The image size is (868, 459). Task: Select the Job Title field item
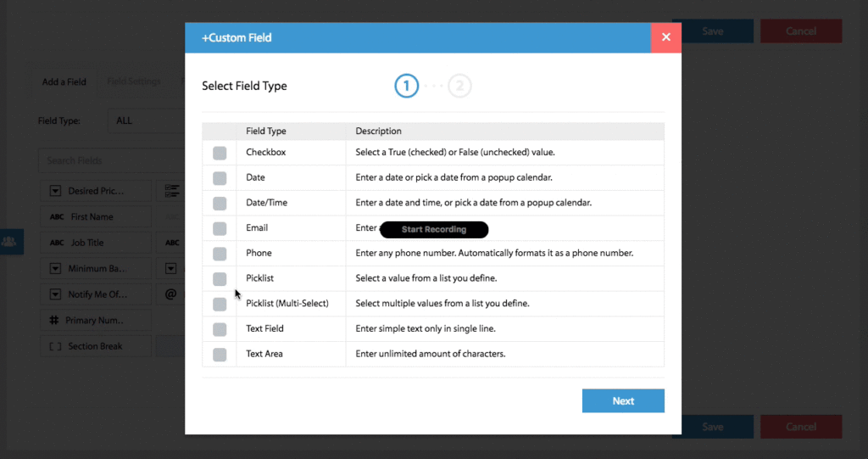coord(96,243)
